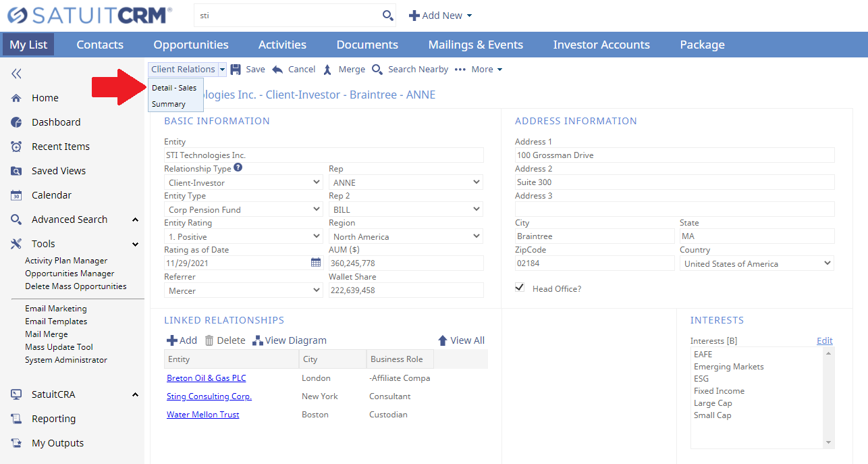
Task: Click the search magnifier icon in top bar
Action: point(387,16)
